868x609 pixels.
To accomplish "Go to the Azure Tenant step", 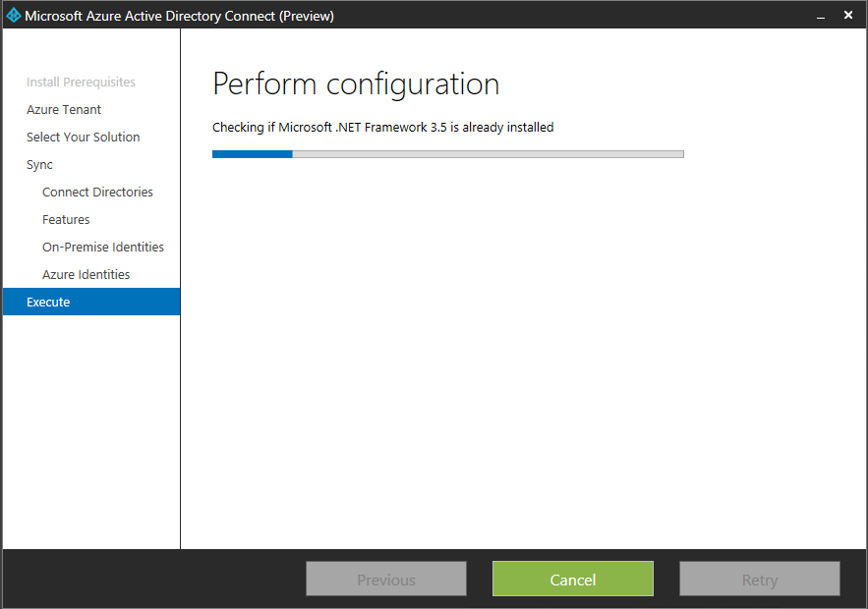I will (64, 110).
